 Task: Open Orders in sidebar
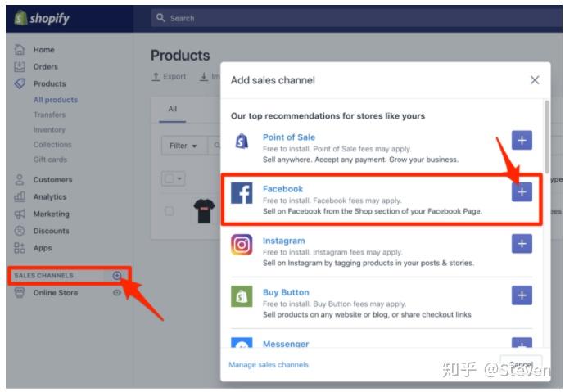pos(45,66)
